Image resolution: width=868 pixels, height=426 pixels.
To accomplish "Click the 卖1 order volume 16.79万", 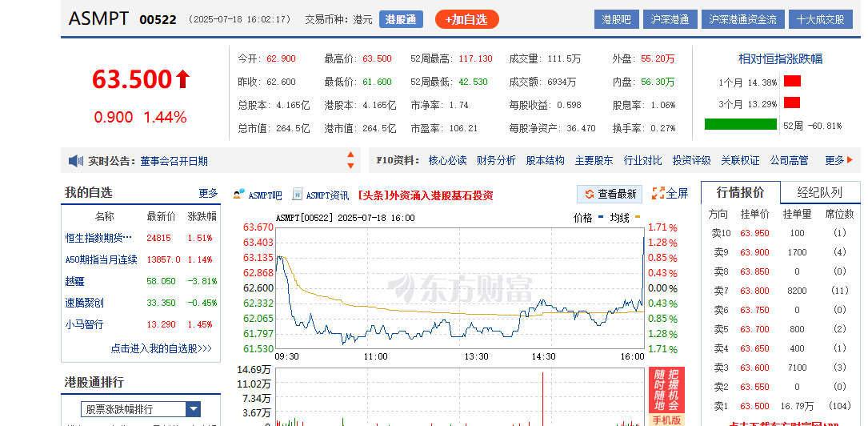I will click(x=797, y=406).
